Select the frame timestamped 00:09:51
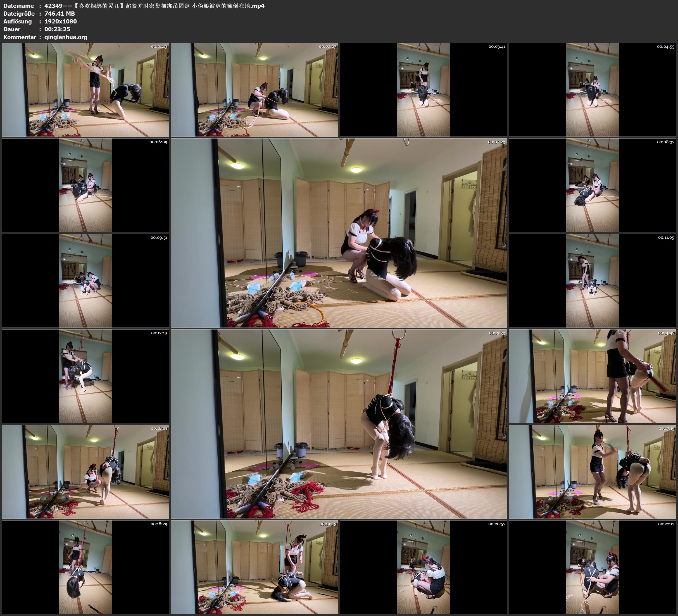This screenshot has height=616, width=678. tap(85, 281)
